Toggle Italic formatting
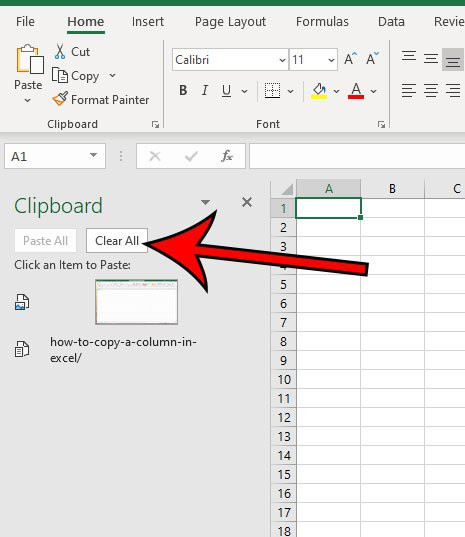465x537 pixels. coord(205,91)
